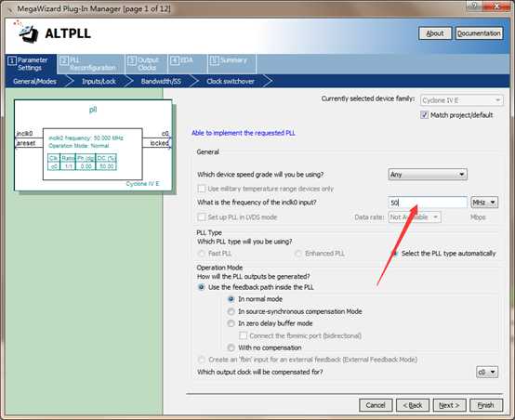Toggle Connect the fbmimic port checkbox
Screen dimensions: 515x420
tap(243, 335)
